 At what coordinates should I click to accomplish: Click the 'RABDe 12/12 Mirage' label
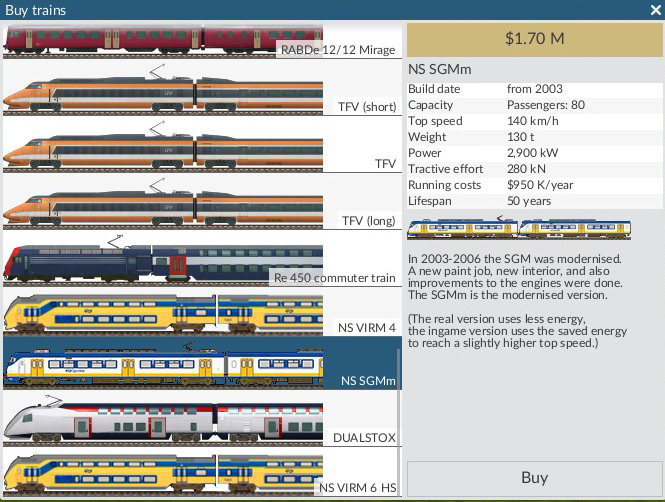[x=338, y=50]
